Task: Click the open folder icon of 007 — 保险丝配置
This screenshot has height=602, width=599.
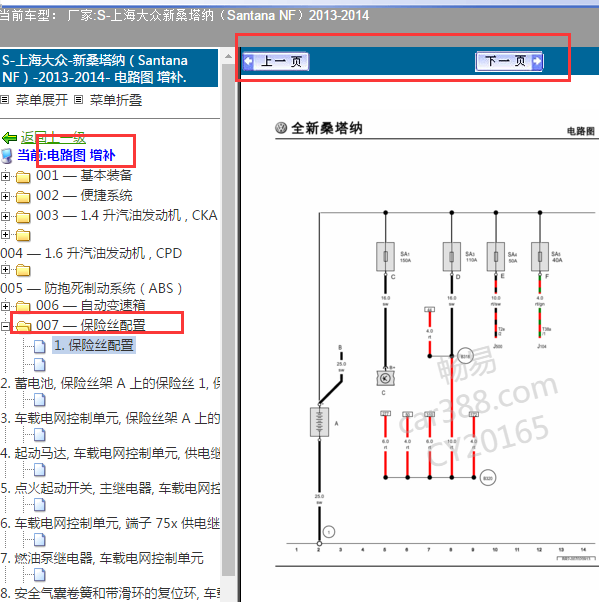Action: [23, 326]
